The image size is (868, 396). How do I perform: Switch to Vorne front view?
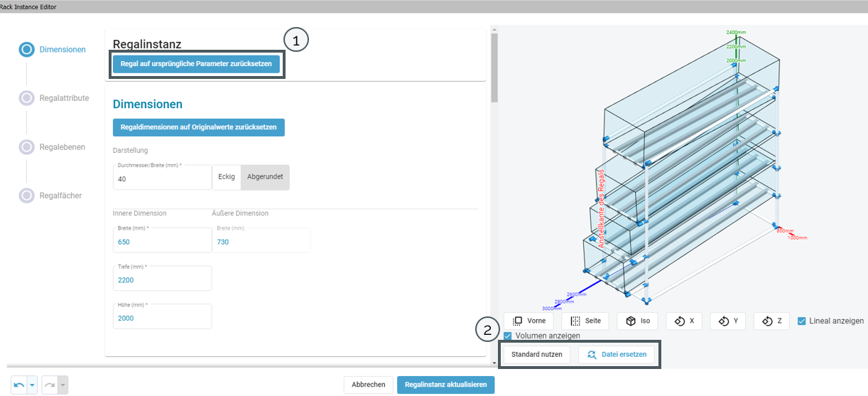[529, 321]
